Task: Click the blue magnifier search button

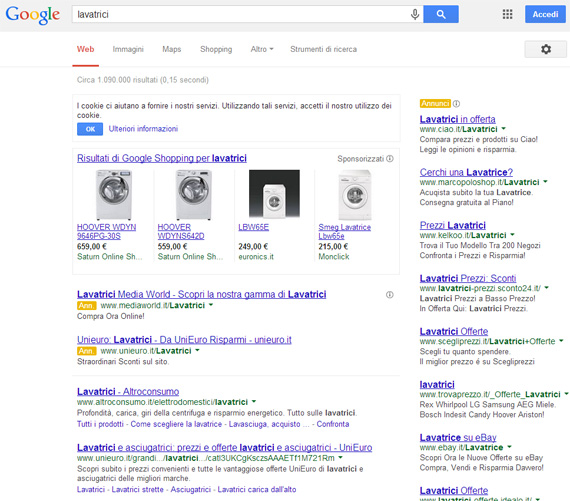Action: pos(441,14)
